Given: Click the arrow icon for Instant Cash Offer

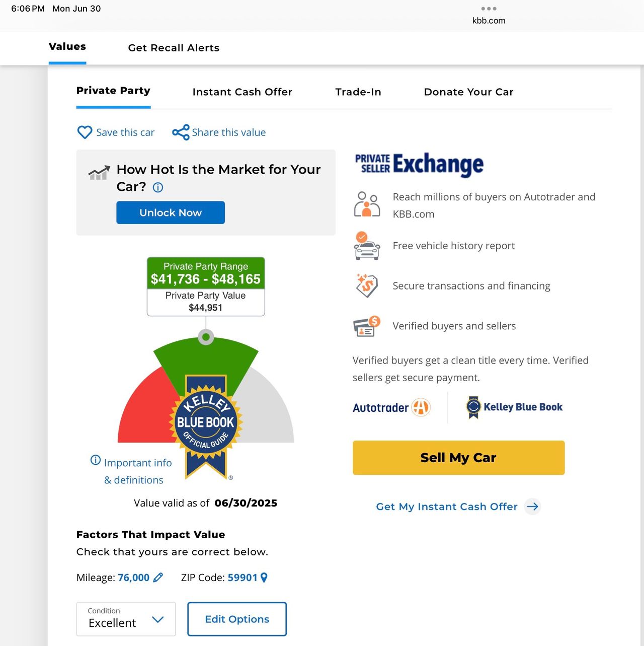Looking at the screenshot, I should tap(532, 506).
